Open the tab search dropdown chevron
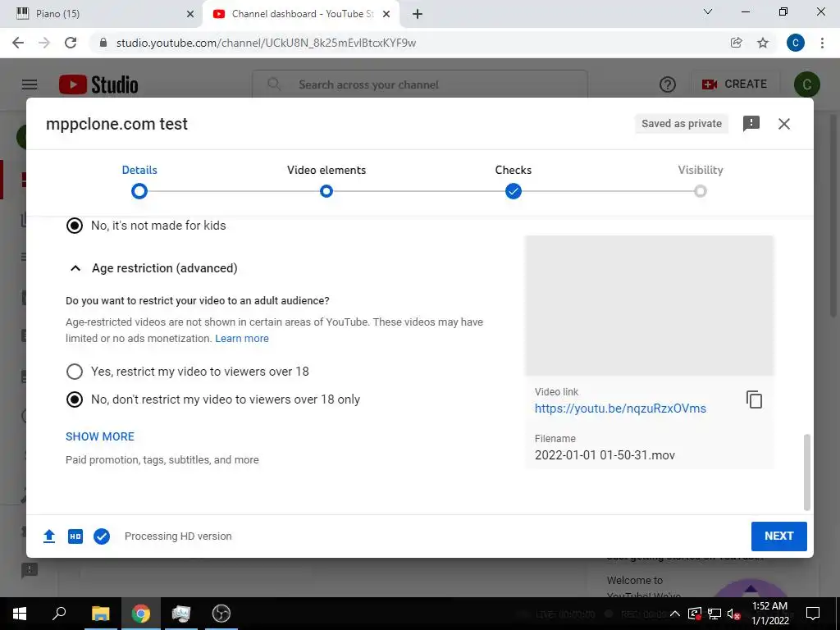Screen dimensions: 840x630 click(708, 11)
